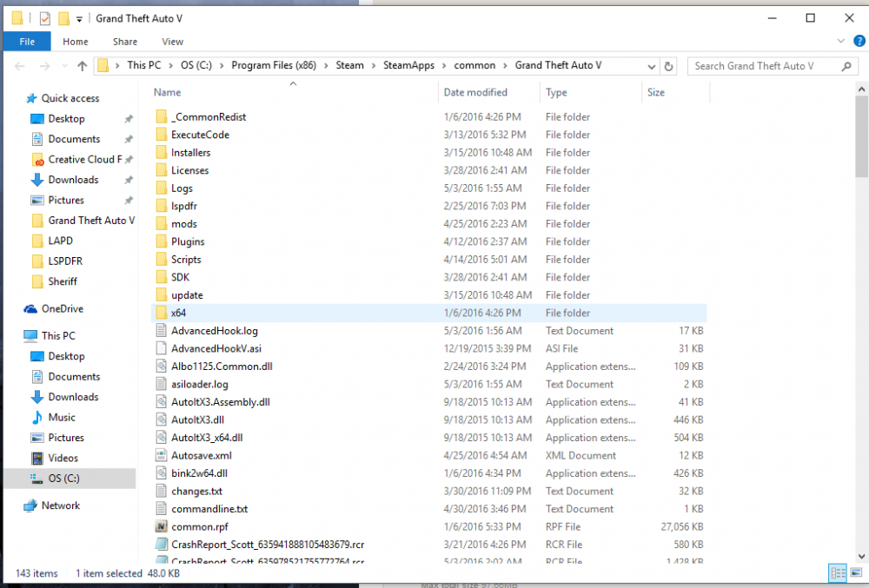Open recent locations dropdown arrow

coord(65,66)
